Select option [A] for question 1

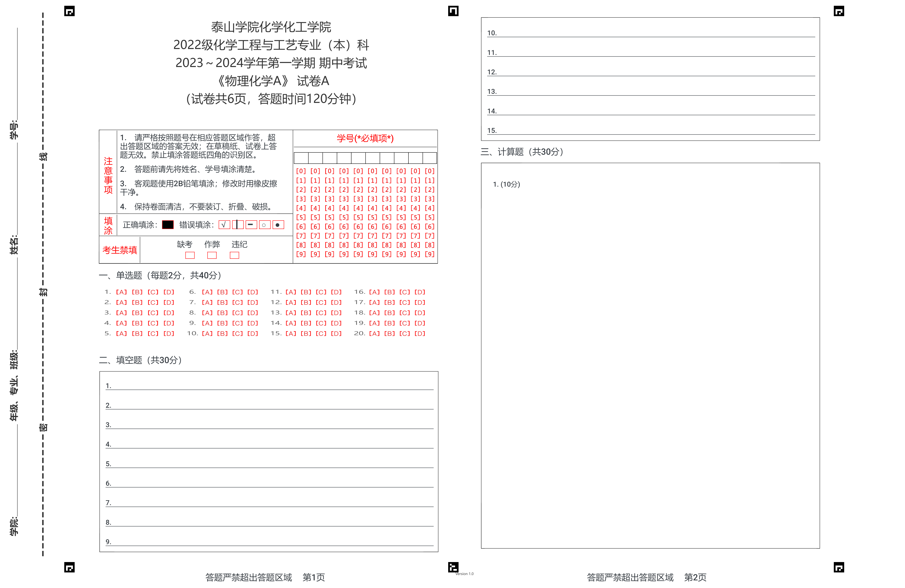[x=121, y=292]
